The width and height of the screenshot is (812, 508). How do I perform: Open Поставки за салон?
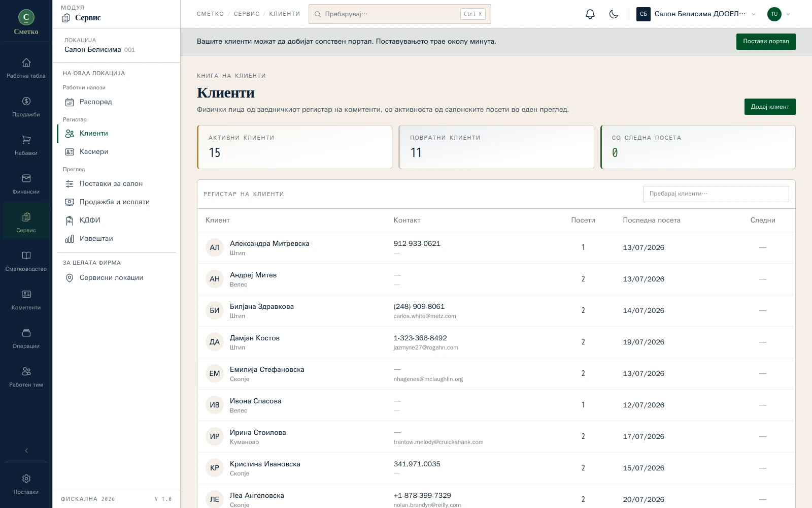[116, 184]
